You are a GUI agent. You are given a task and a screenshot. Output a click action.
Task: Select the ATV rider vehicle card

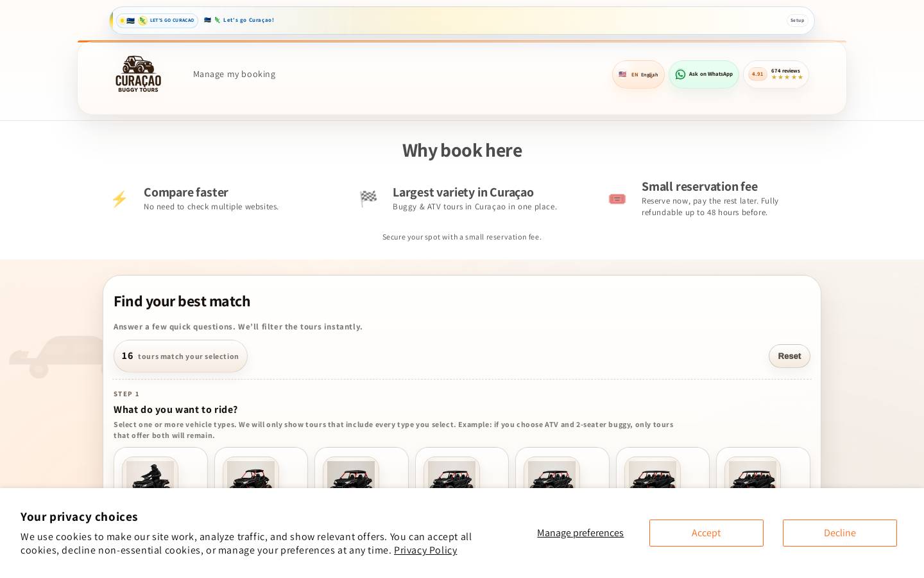[x=160, y=469]
